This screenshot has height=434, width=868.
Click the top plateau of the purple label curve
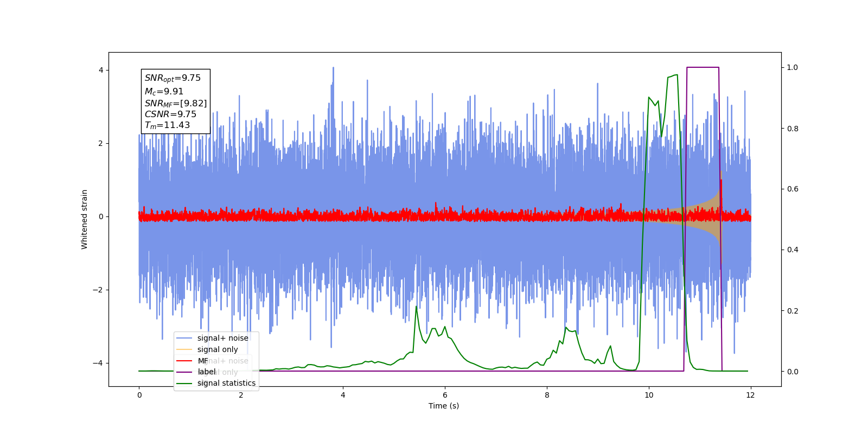pos(703,67)
